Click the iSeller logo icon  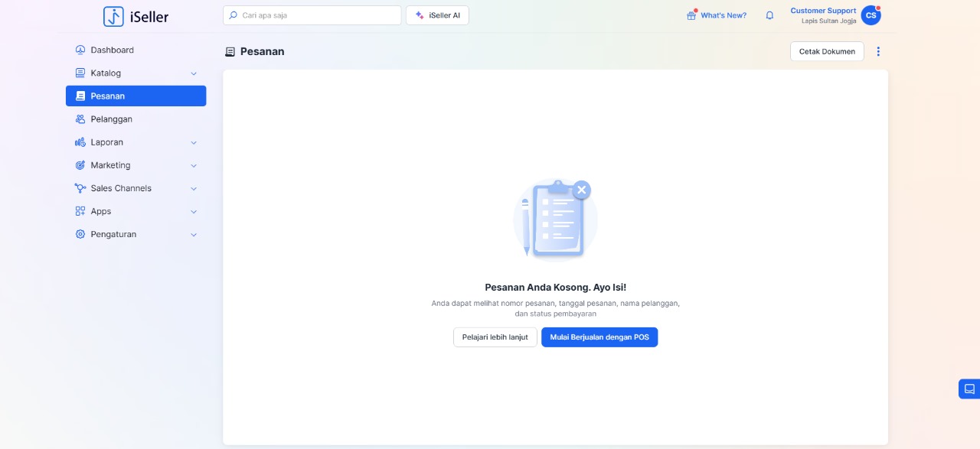point(113,16)
